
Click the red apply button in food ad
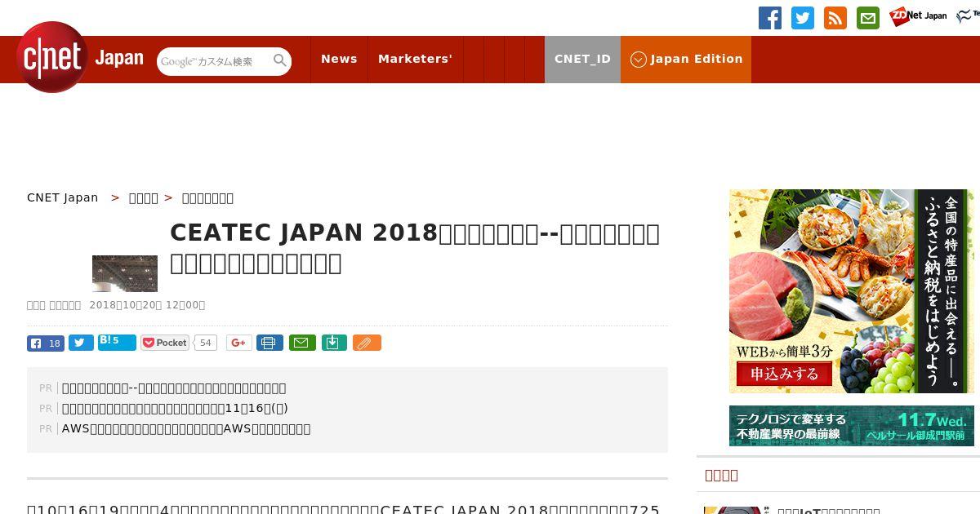pyautogui.click(x=784, y=374)
